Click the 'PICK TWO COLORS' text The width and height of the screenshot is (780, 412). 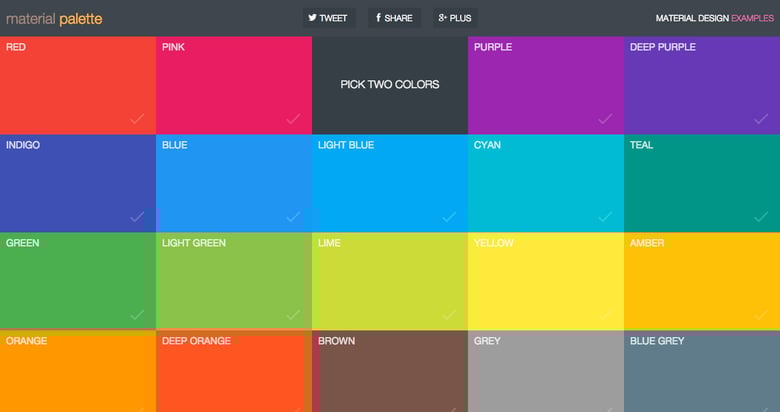(x=390, y=85)
